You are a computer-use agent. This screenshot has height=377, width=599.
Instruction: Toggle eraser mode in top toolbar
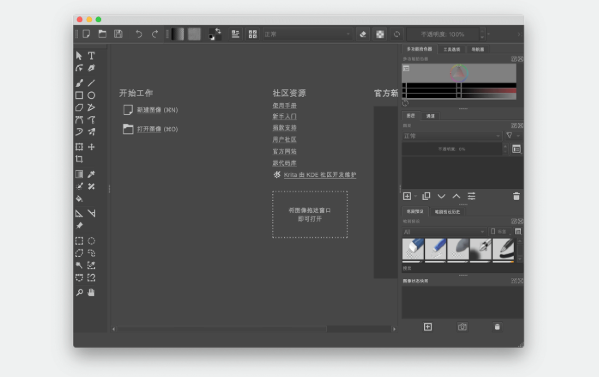[363, 34]
